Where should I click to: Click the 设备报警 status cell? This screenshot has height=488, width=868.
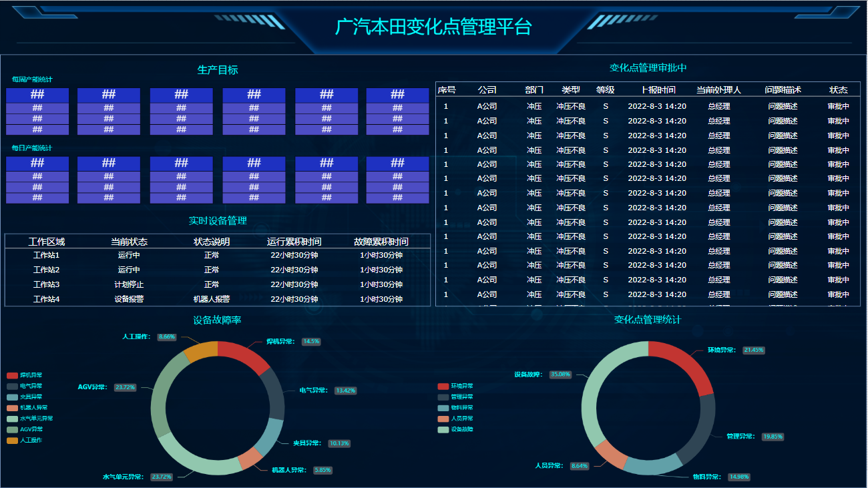tap(129, 299)
